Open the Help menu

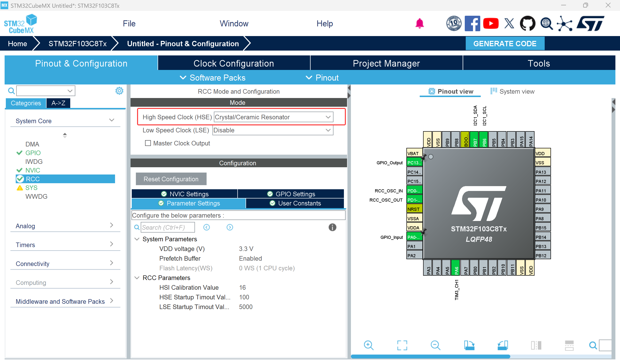tap(325, 24)
